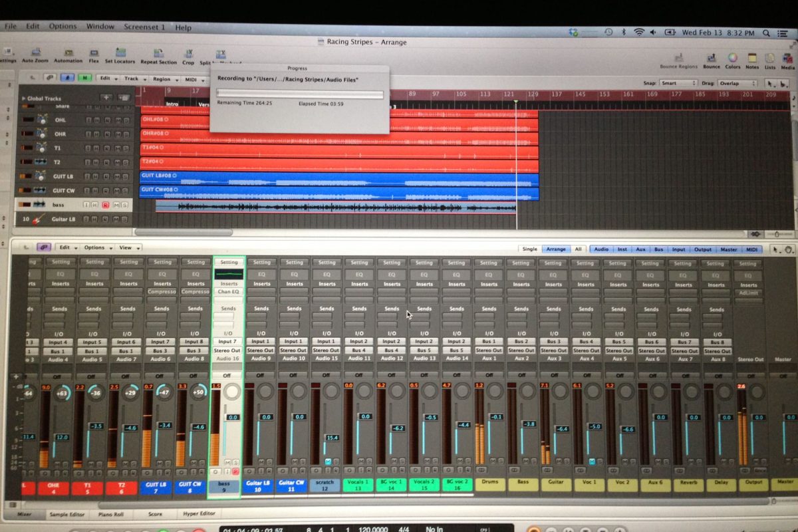
Task: Click the link chain icon in the mixer toolbar
Action: [x=44, y=247]
